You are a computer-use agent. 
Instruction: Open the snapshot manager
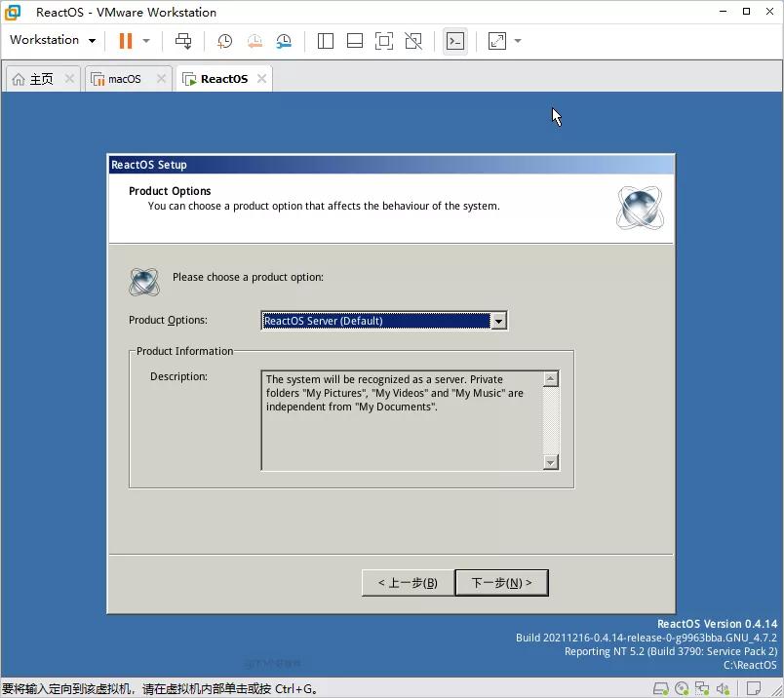[x=284, y=41]
